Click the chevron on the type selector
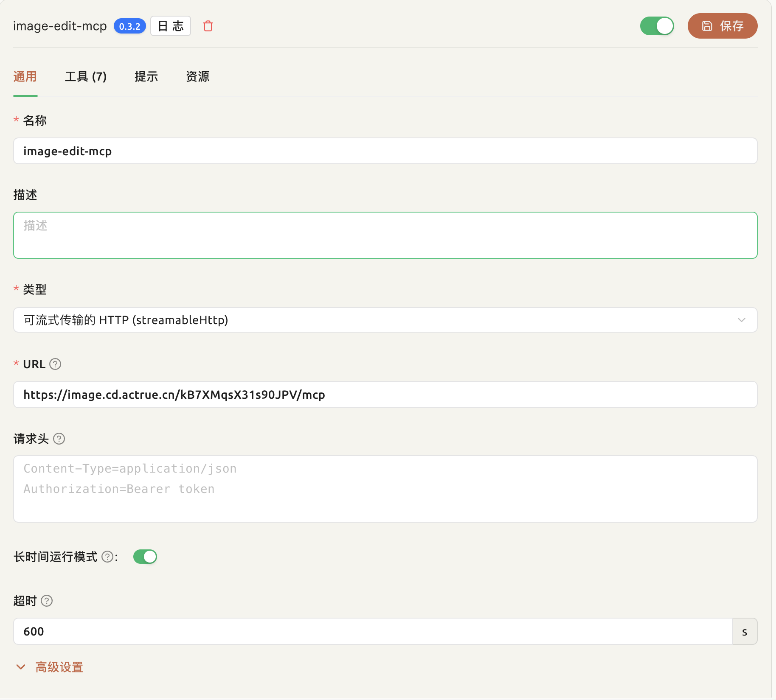 coord(742,320)
